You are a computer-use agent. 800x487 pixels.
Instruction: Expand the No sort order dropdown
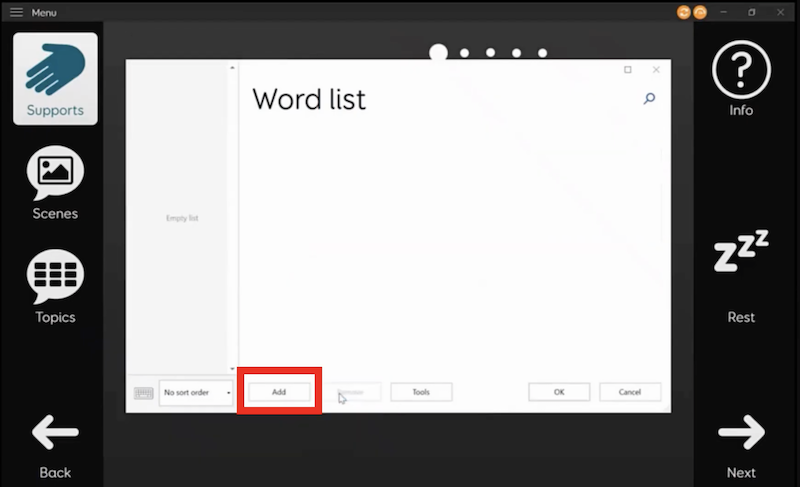196,393
